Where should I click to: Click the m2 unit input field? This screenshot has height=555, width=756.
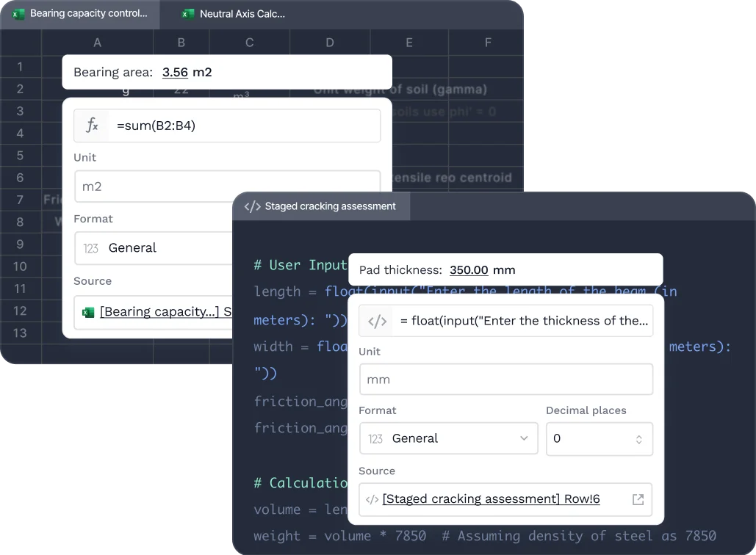[227, 186]
